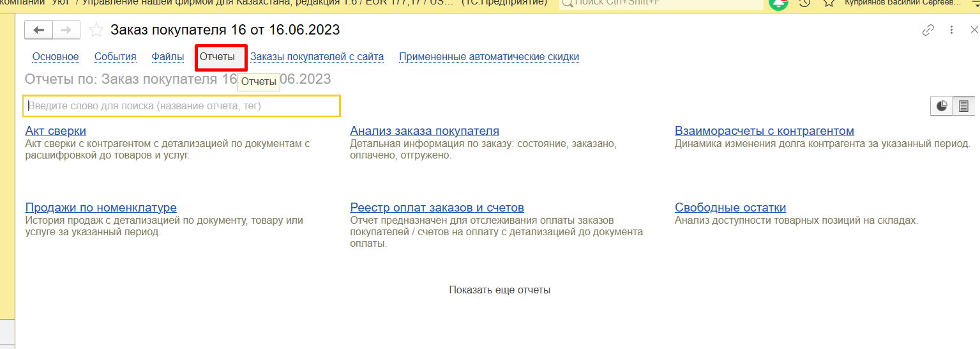Viewport: 980px width, 349px height.
Task: Click Показать еще отчеты
Action: [499, 290]
